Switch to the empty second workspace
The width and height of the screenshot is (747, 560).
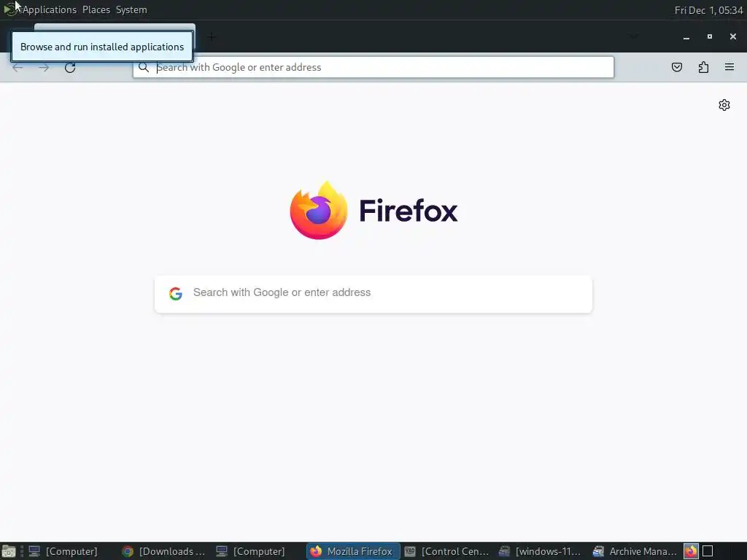click(708, 551)
